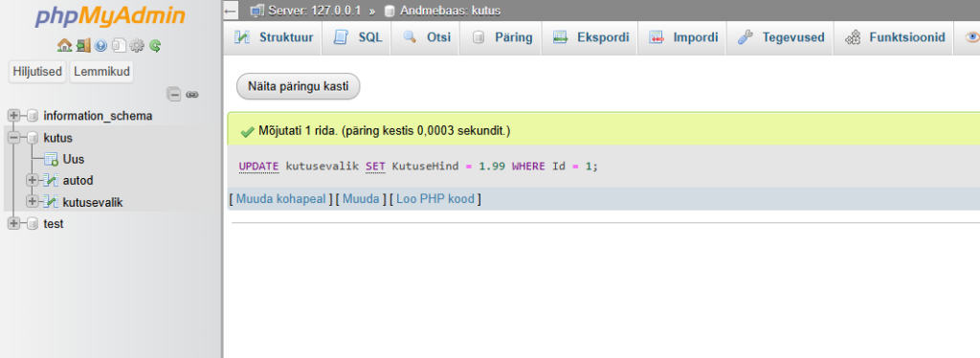Open the SQL tab
Viewport: 980px width, 358px height.
(x=358, y=37)
